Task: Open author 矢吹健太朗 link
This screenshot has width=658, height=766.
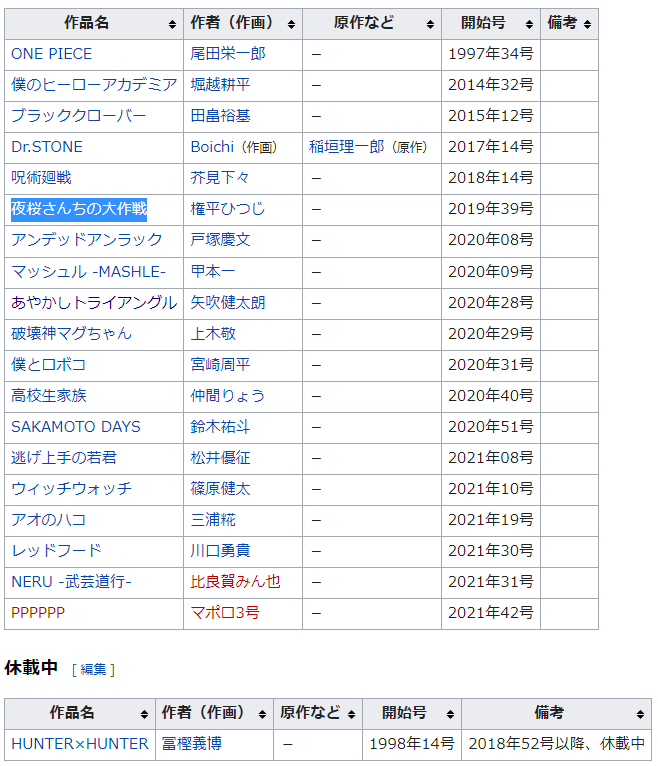Action: [228, 303]
